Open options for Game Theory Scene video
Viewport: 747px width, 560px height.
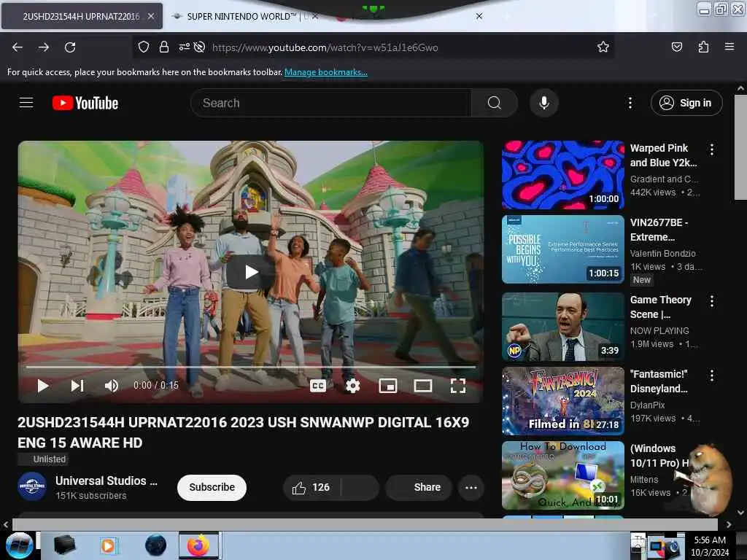[712, 301]
